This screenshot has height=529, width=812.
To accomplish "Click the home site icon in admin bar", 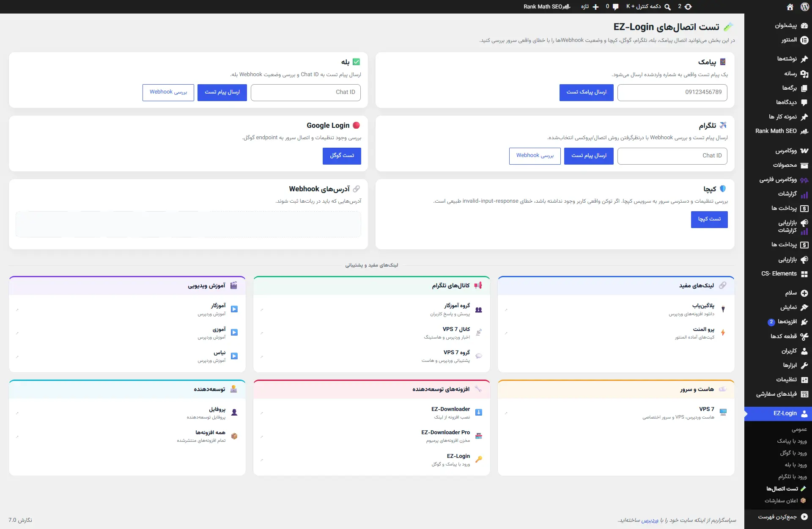I will coord(790,7).
